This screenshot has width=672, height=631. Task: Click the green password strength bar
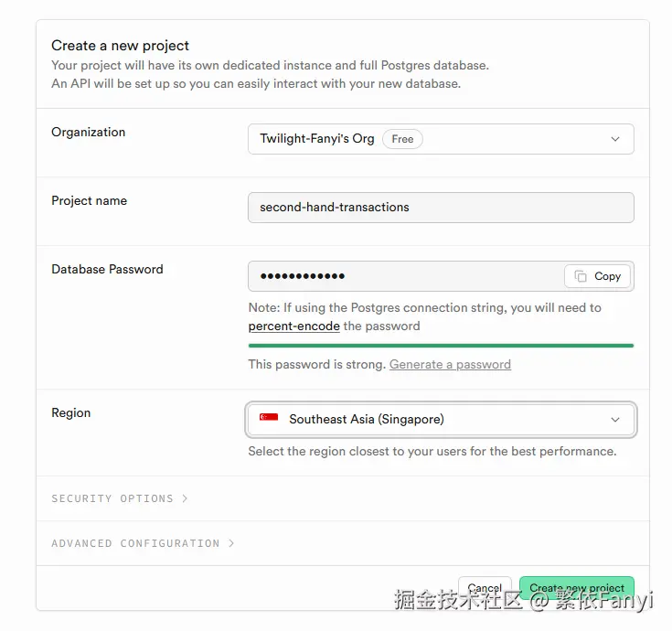[x=441, y=346]
